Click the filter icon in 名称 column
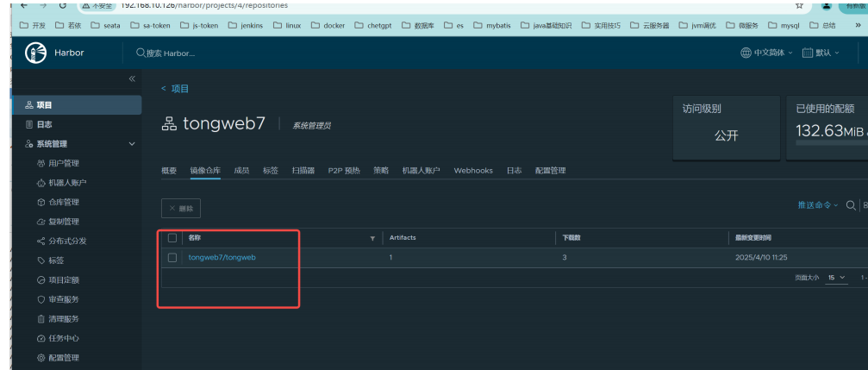 (x=372, y=238)
